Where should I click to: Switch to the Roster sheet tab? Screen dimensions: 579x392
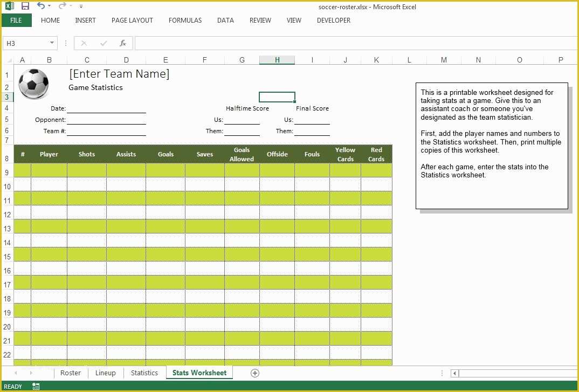point(70,373)
